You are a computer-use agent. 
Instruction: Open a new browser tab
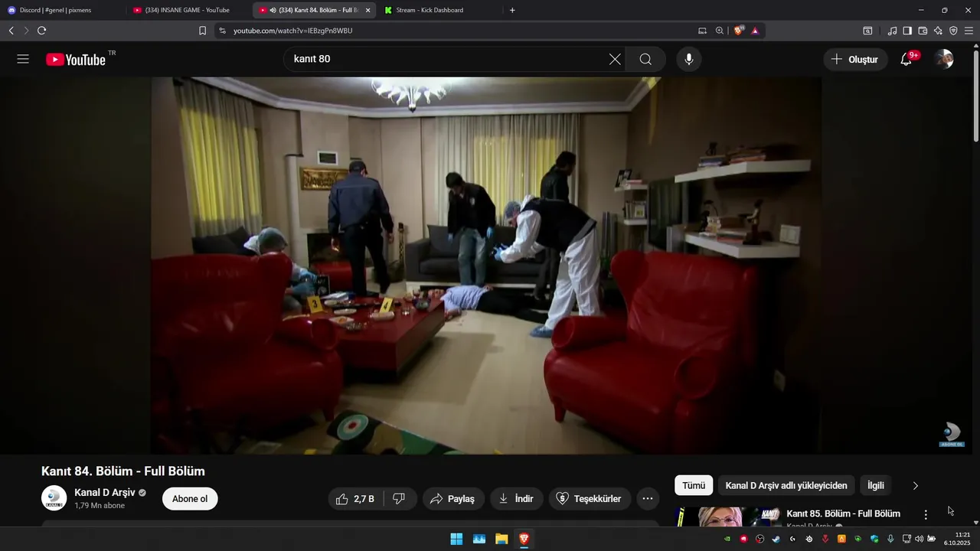pyautogui.click(x=512, y=10)
